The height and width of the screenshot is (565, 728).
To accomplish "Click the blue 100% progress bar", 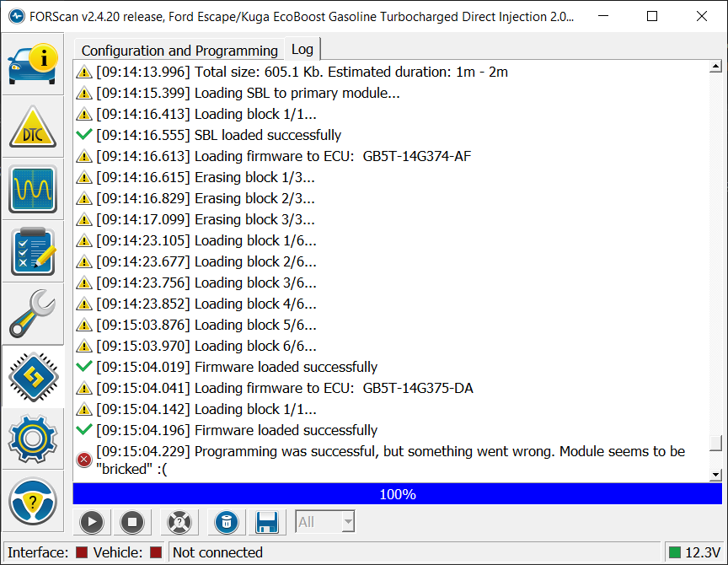I will pos(397,494).
